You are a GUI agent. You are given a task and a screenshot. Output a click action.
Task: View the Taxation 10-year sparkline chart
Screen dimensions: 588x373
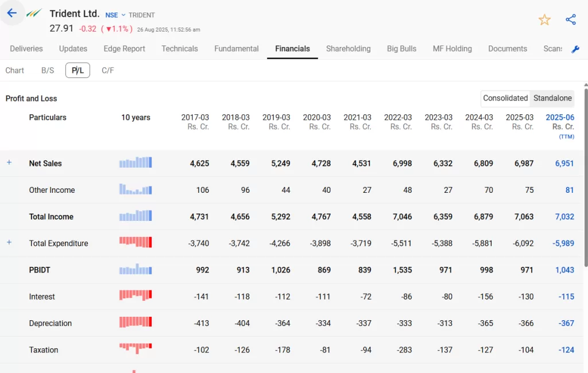tap(136, 349)
